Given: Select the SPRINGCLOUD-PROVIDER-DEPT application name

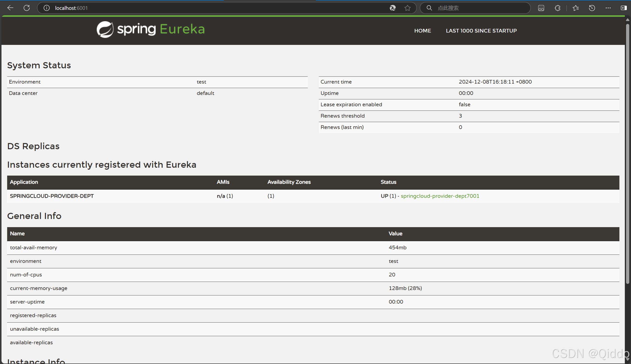Looking at the screenshot, I should [x=52, y=196].
